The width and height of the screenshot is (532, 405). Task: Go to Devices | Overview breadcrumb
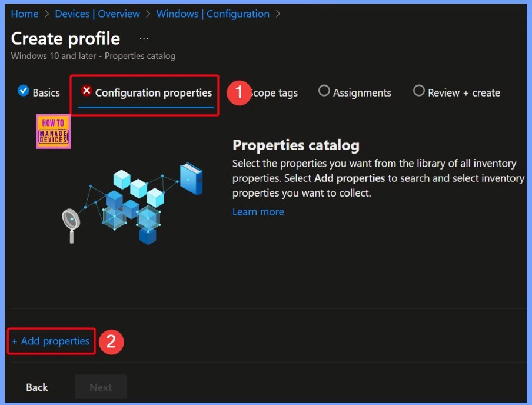coord(97,14)
